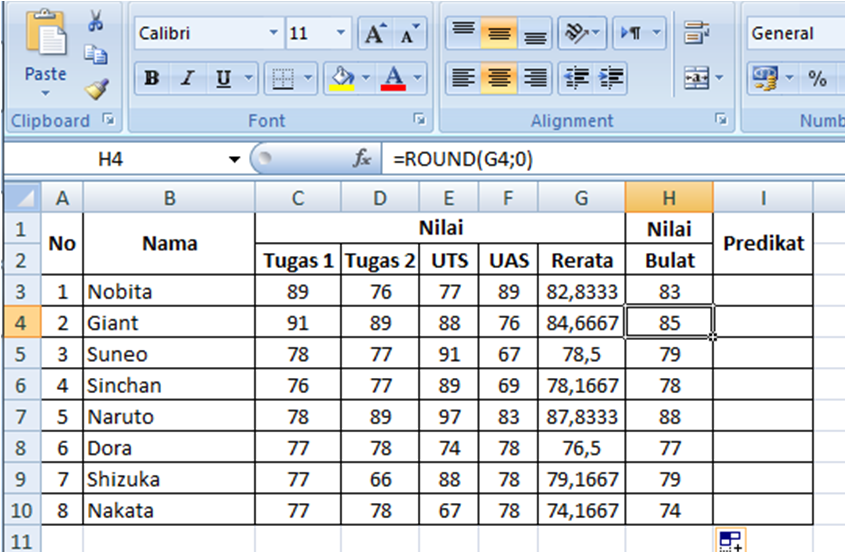
Task: Click the Naruto cell
Action: (169, 417)
